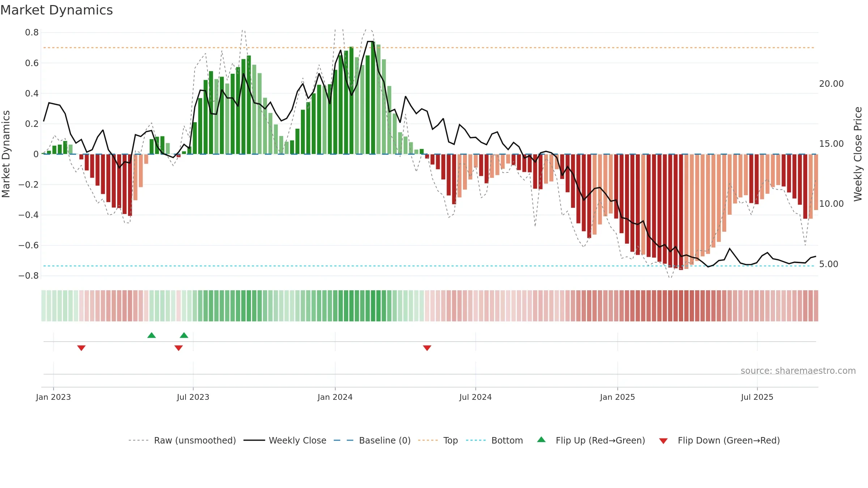Click the tallest green bar at the early 2024 peak
This screenshot has height=488, width=868.
[373, 98]
